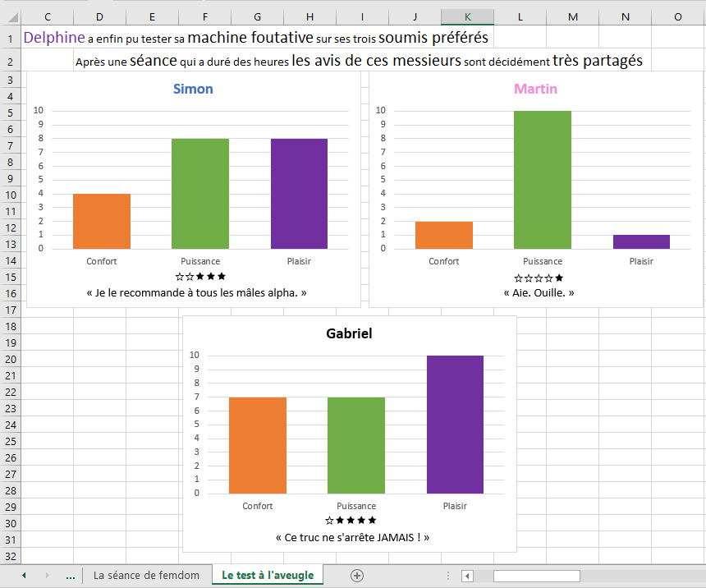Select the row 1 header
Screen dimensions: 706x588
[x=10, y=39]
